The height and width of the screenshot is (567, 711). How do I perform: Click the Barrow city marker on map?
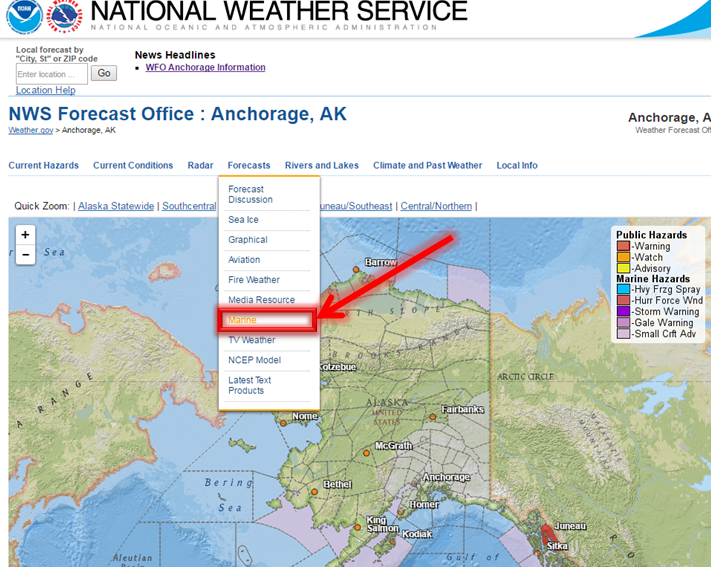356,269
